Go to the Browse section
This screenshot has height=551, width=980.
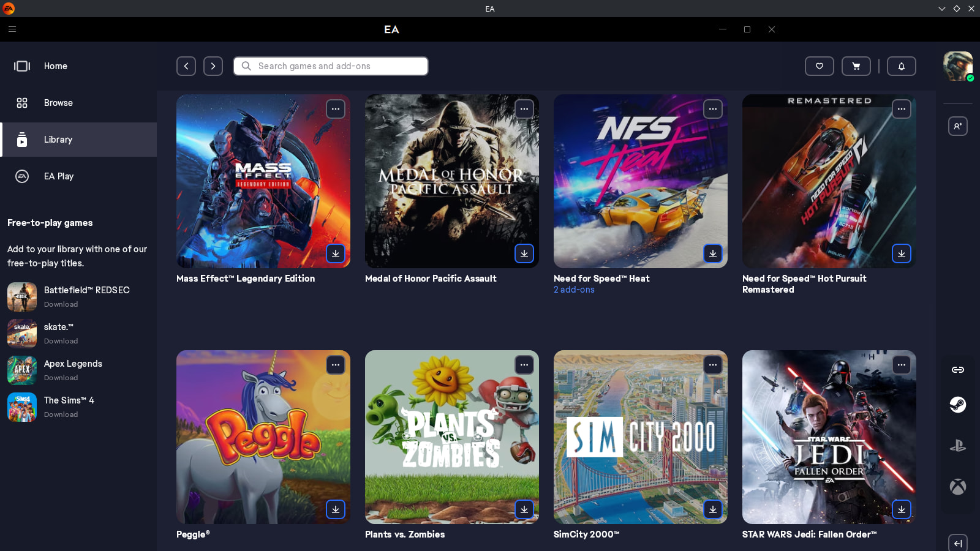click(x=58, y=103)
